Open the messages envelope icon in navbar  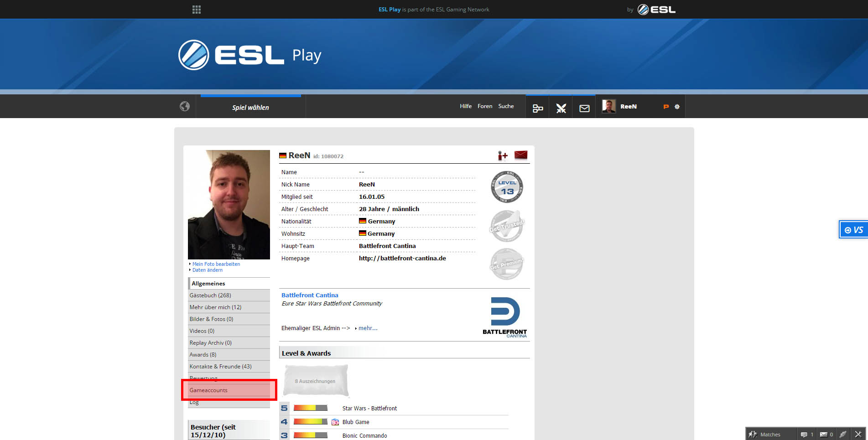click(584, 108)
